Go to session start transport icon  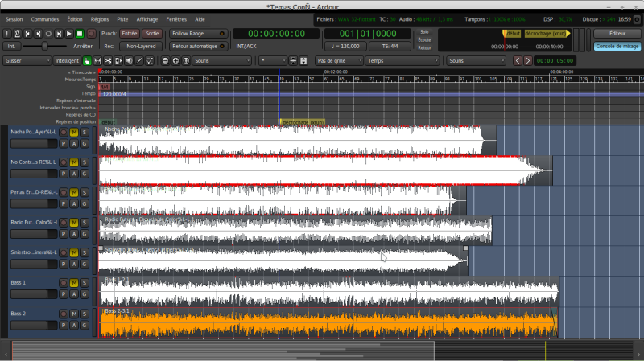coord(27,34)
